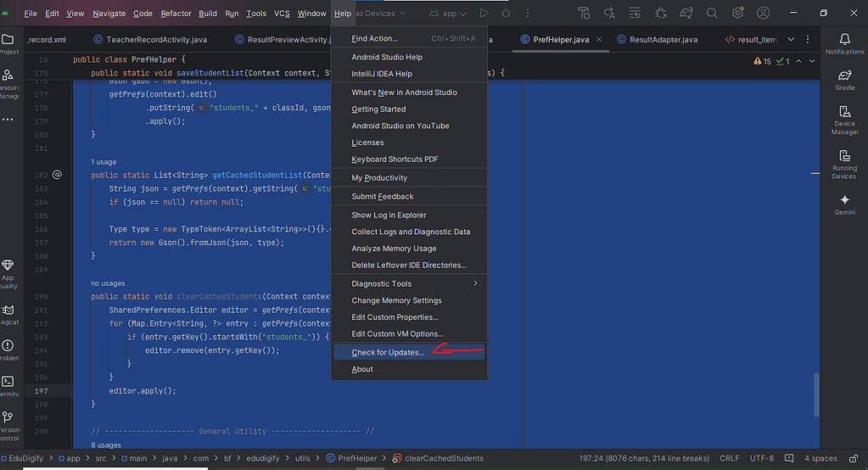The width and height of the screenshot is (868, 470).
Task: Open the Refactor menu
Action: pyautogui.click(x=176, y=14)
